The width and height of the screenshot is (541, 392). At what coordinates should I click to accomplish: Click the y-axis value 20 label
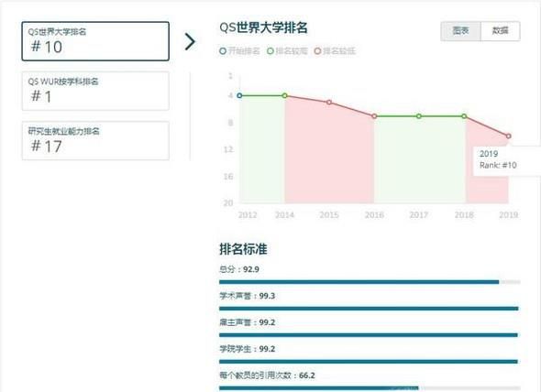point(228,202)
